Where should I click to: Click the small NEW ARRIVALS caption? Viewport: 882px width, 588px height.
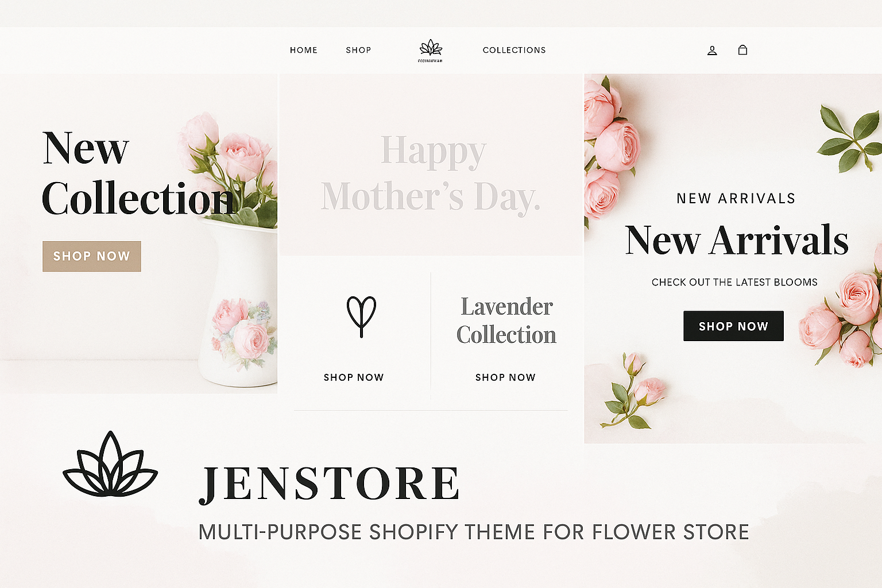click(736, 199)
